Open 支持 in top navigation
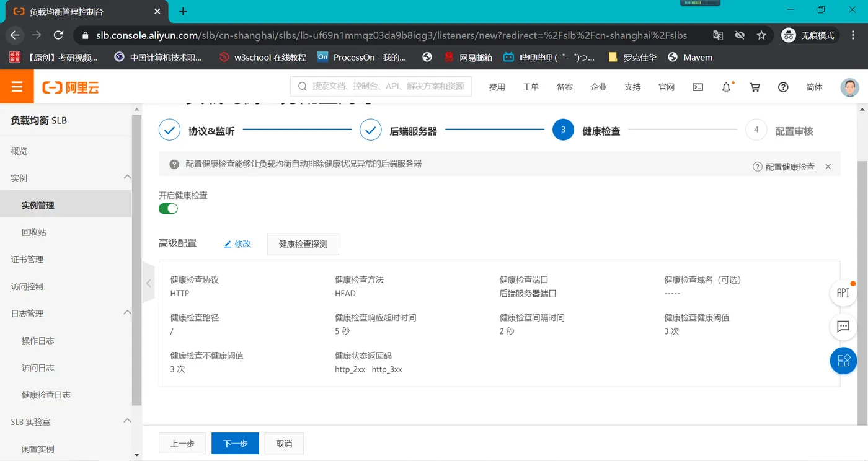The height and width of the screenshot is (461, 868). [x=632, y=87]
